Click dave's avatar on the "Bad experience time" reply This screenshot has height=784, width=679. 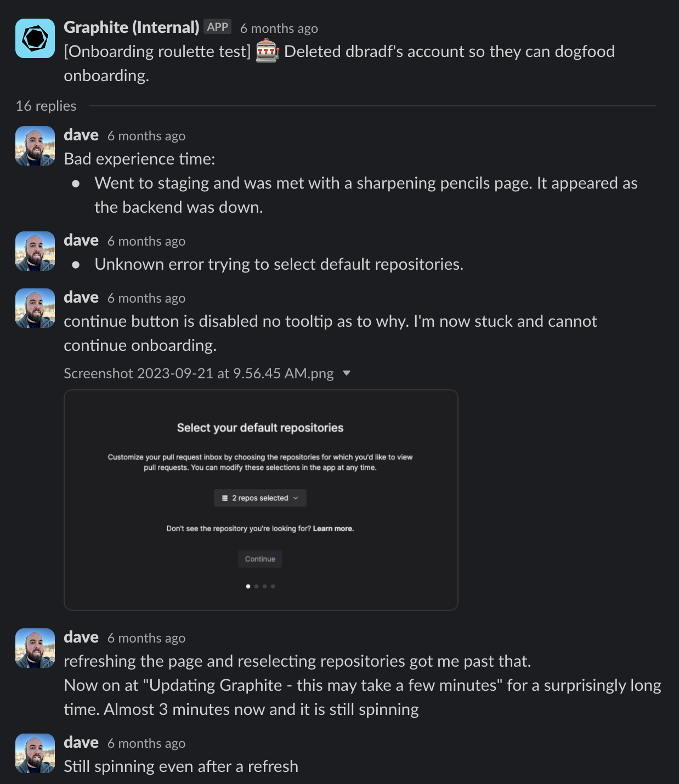(x=35, y=145)
